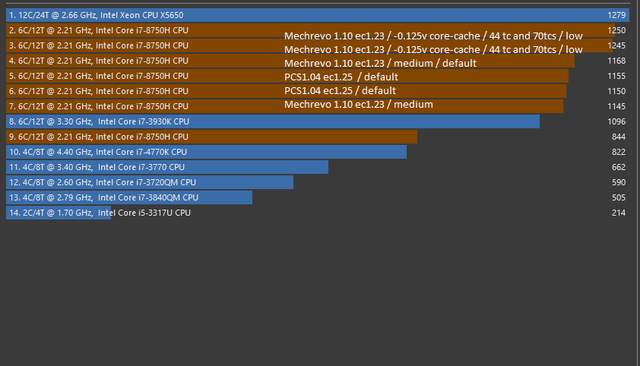Click the 'Mechrevo 1.10 ec1.23 / medium' note in row 7
The image size is (640, 366).
coord(358,104)
